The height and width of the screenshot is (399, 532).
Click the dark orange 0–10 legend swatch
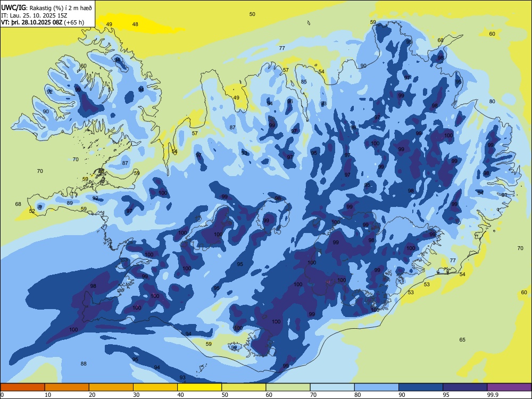(22, 387)
